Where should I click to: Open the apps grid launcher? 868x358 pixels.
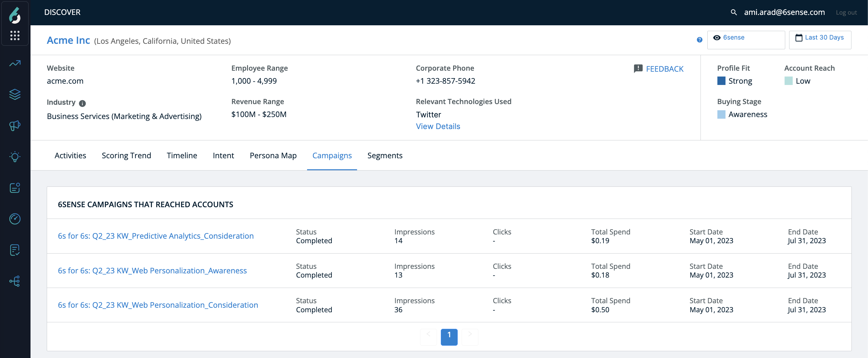pos(15,35)
